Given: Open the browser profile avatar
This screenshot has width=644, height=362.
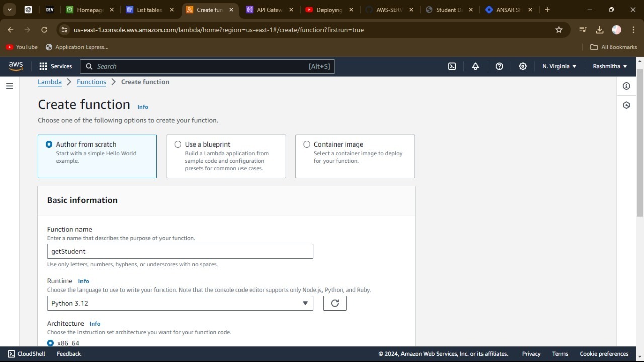Looking at the screenshot, I should pyautogui.click(x=616, y=30).
